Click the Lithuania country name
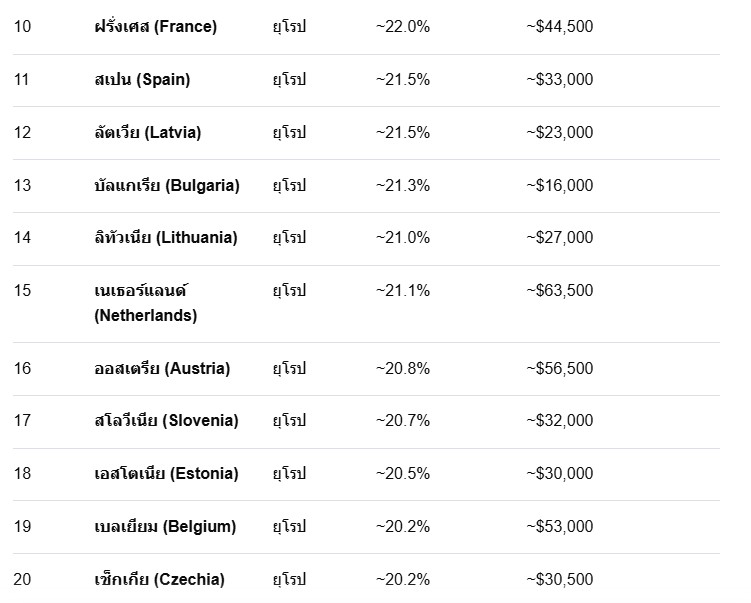 pos(166,237)
